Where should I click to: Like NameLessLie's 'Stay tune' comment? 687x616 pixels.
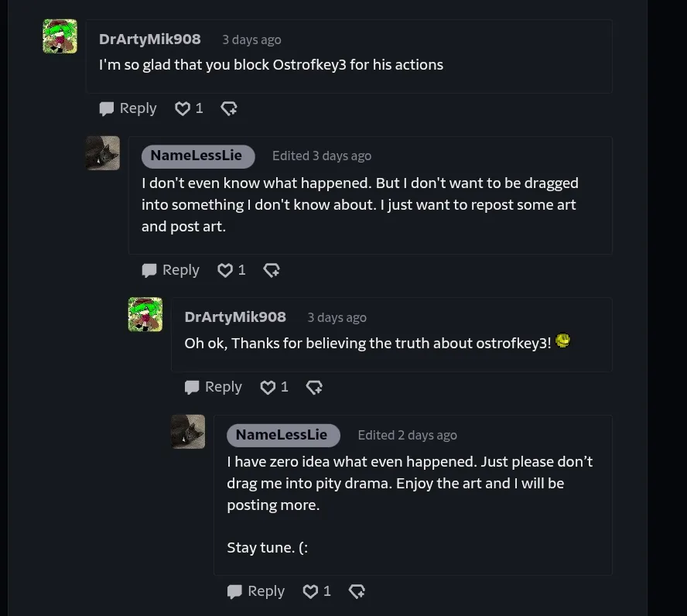click(310, 591)
